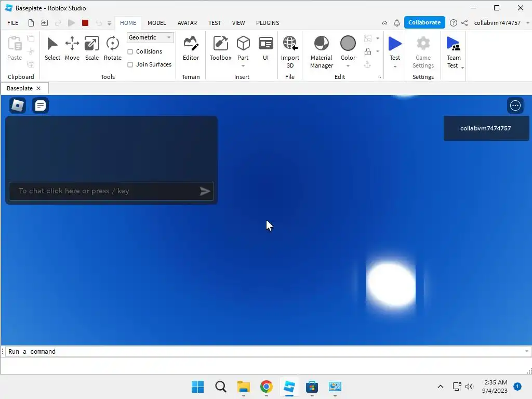Switch to the VIEW ribbon tab
The height and width of the screenshot is (399, 532).
tap(238, 23)
